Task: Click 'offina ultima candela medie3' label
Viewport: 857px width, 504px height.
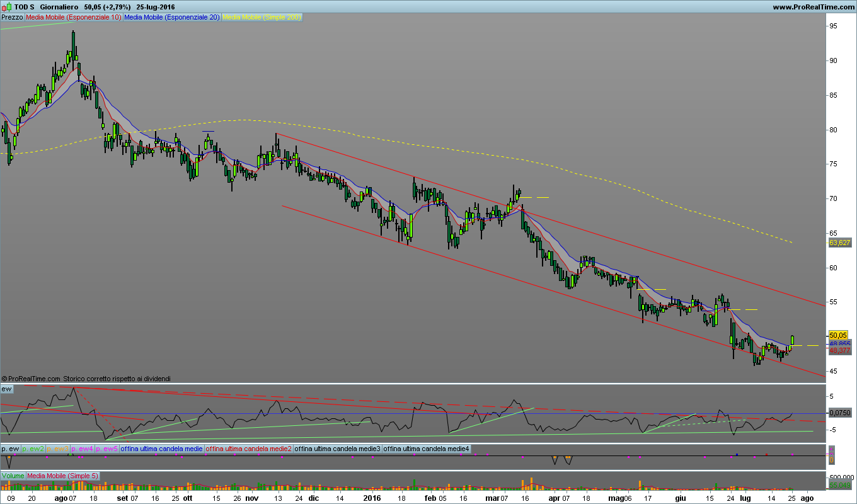Action: (338, 449)
